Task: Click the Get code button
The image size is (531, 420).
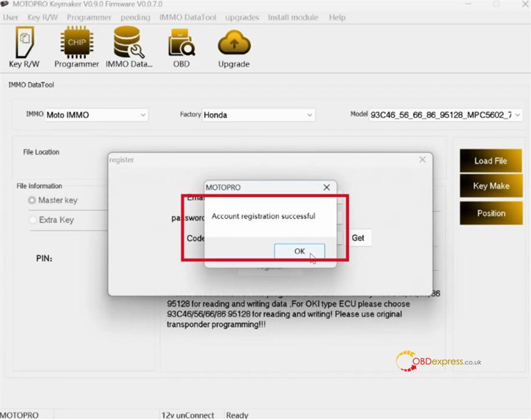Action: click(x=358, y=238)
